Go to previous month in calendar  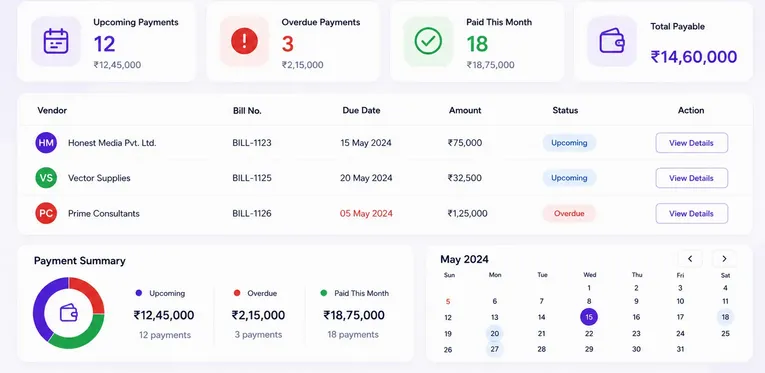[690, 258]
